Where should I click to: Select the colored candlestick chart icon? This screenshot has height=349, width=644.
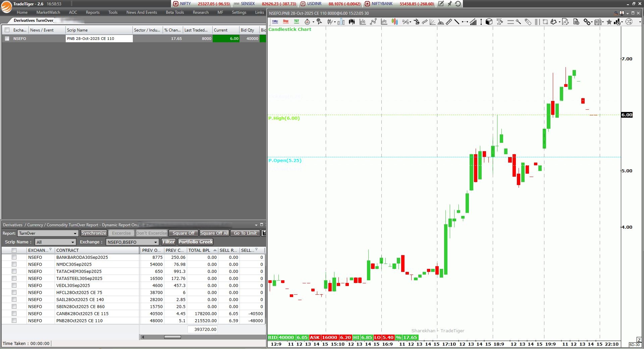395,22
